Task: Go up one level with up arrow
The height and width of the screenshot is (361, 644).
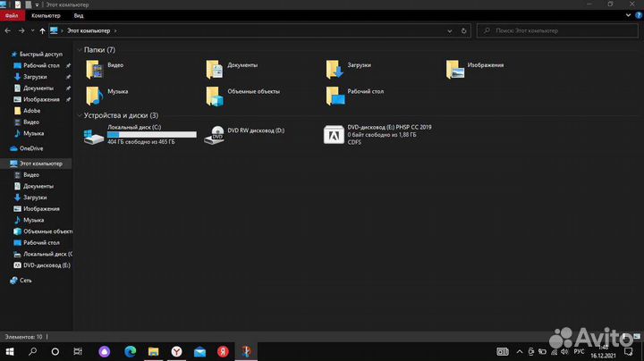Action: (x=42, y=30)
